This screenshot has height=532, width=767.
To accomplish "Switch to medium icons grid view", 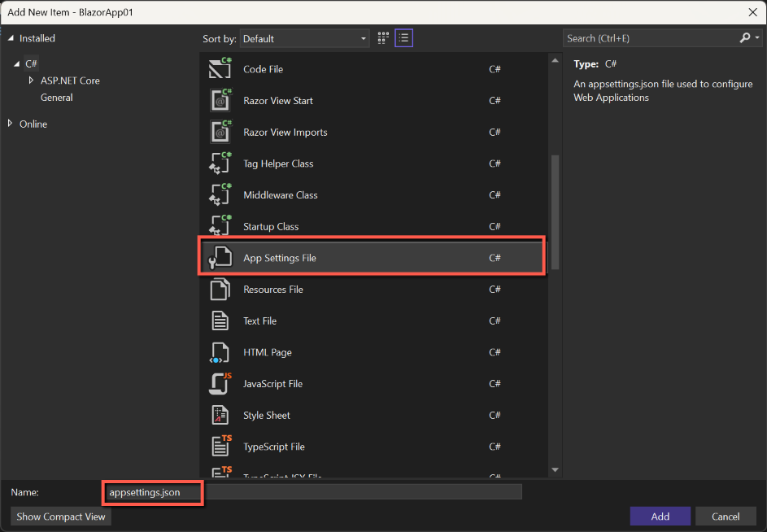I will point(384,38).
